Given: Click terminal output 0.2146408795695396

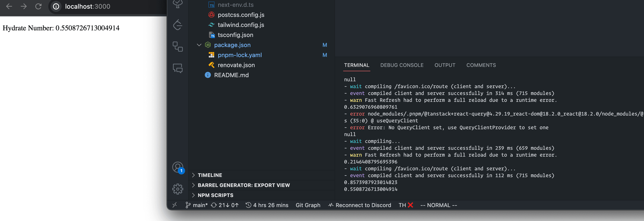Looking at the screenshot, I should (371, 162).
